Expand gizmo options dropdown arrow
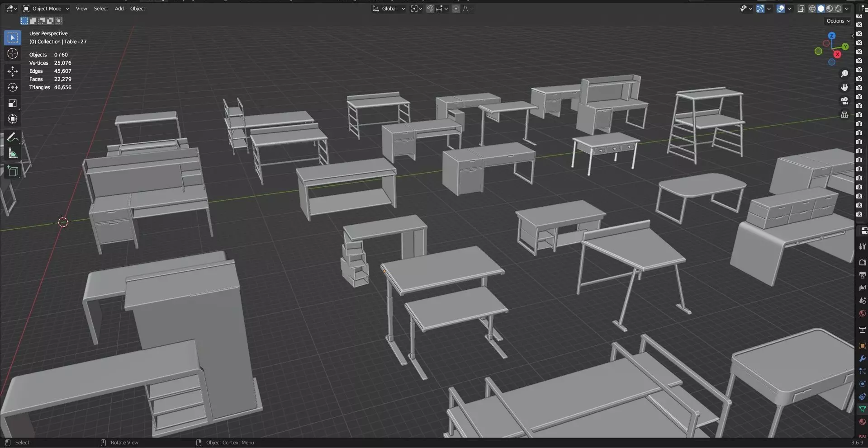This screenshot has width=868, height=448. [x=769, y=9]
